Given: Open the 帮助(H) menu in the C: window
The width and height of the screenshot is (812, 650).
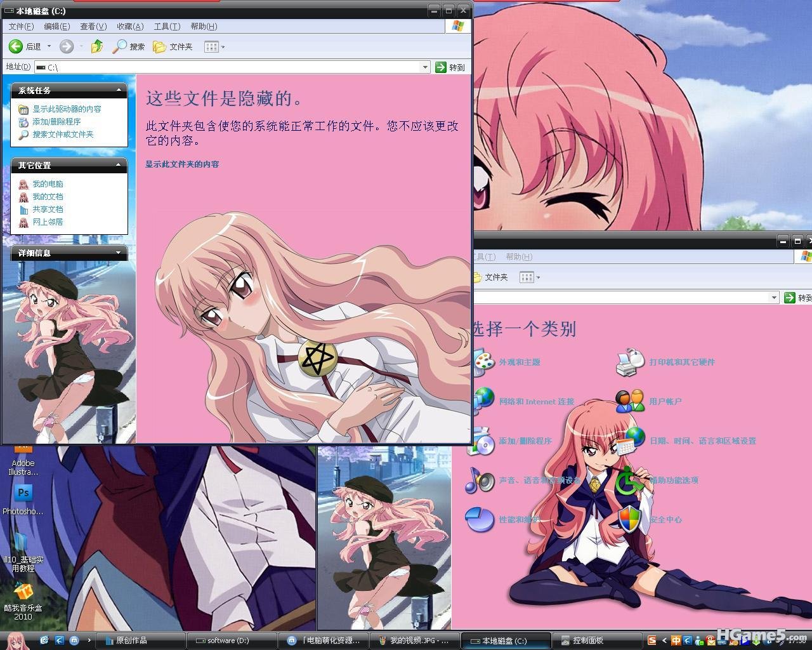Looking at the screenshot, I should pyautogui.click(x=204, y=26).
